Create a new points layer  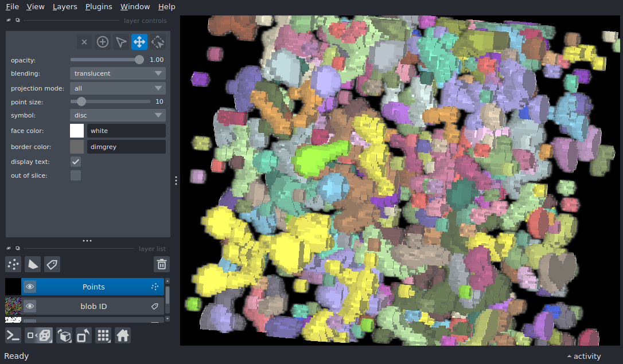point(13,264)
